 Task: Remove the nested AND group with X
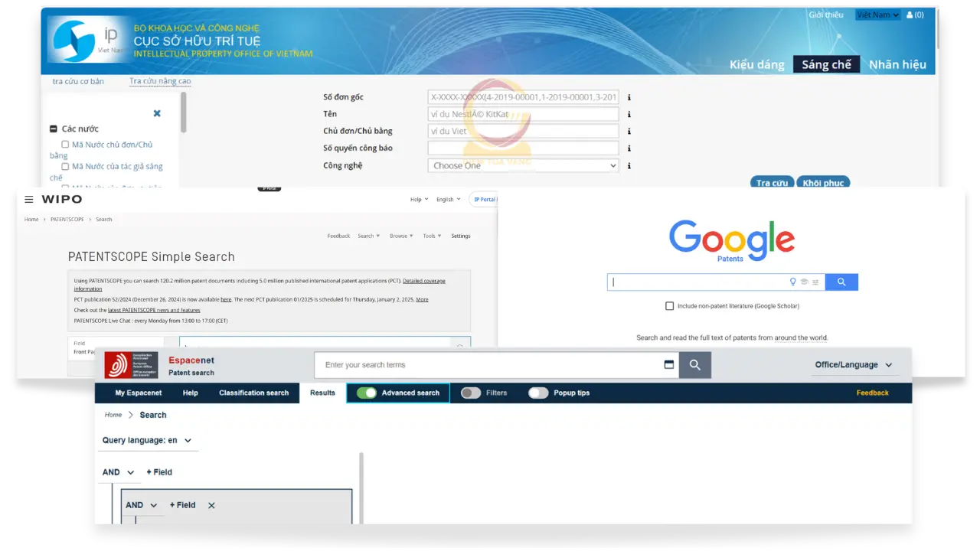click(211, 505)
